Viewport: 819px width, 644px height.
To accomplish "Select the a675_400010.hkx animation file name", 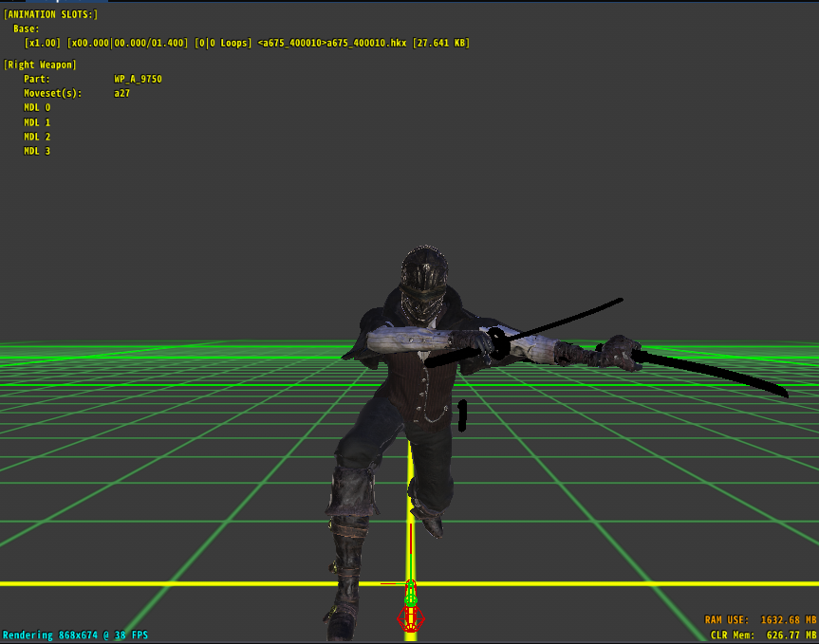I will [x=366, y=43].
